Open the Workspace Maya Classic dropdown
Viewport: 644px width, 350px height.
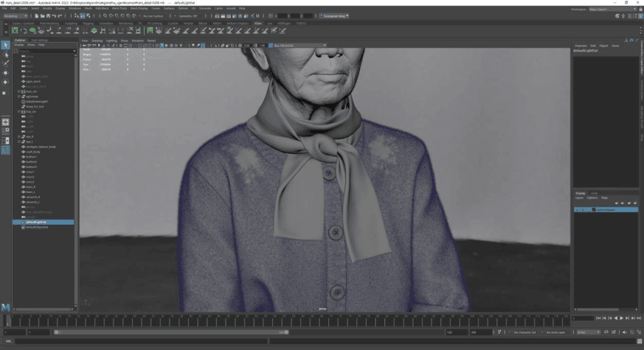(605, 9)
